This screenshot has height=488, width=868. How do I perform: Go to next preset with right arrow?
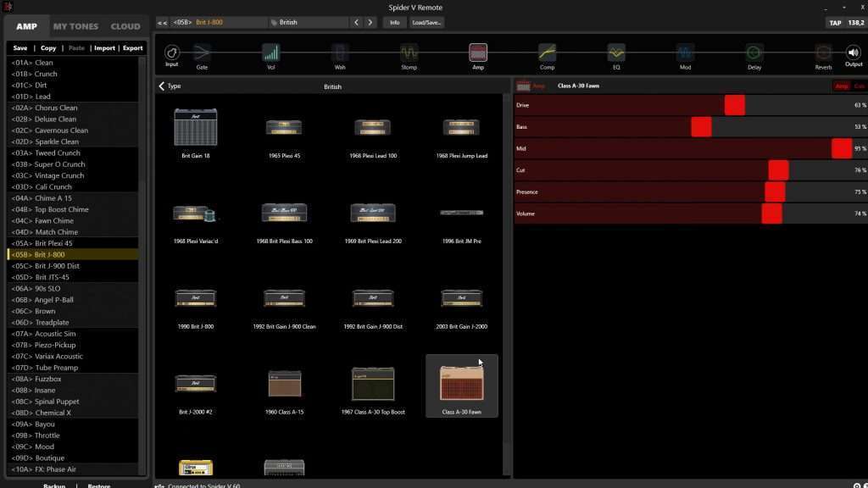(370, 22)
